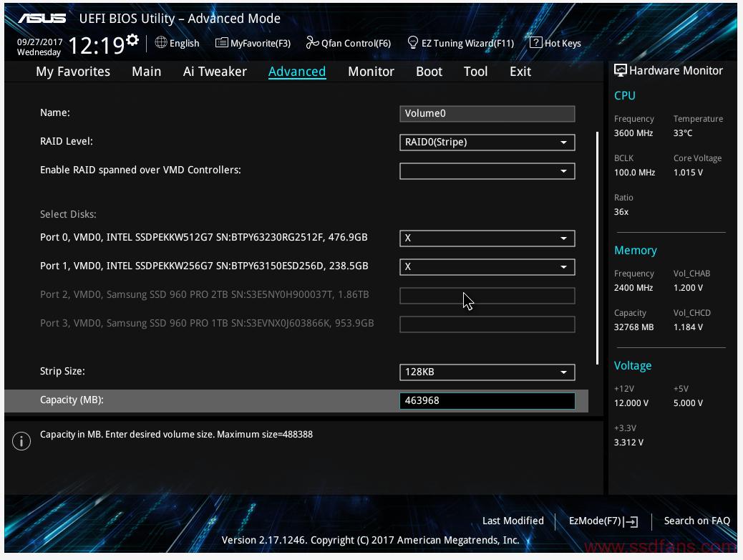Image resolution: width=743 pixels, height=560 pixels.
Task: Start EZ Tuning Wizard(F11)
Action: (x=460, y=43)
